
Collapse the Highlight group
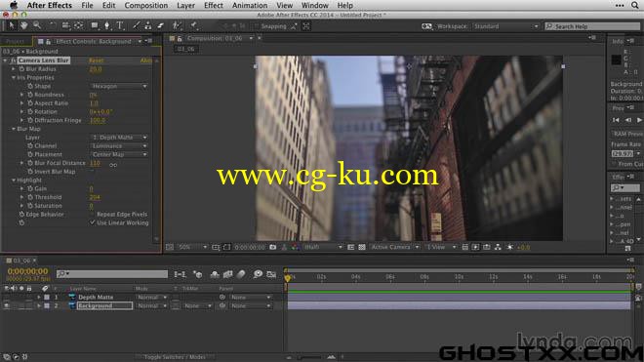(14, 180)
